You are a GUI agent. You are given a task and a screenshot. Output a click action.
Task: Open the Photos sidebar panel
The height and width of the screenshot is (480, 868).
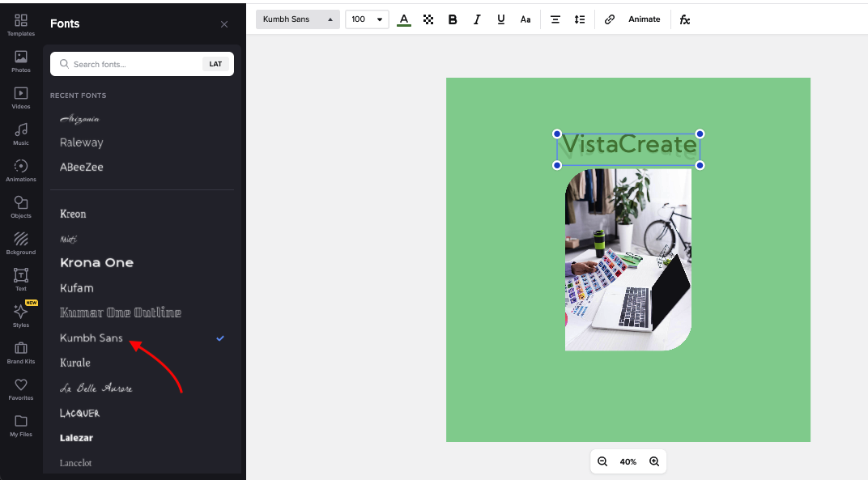tap(21, 62)
